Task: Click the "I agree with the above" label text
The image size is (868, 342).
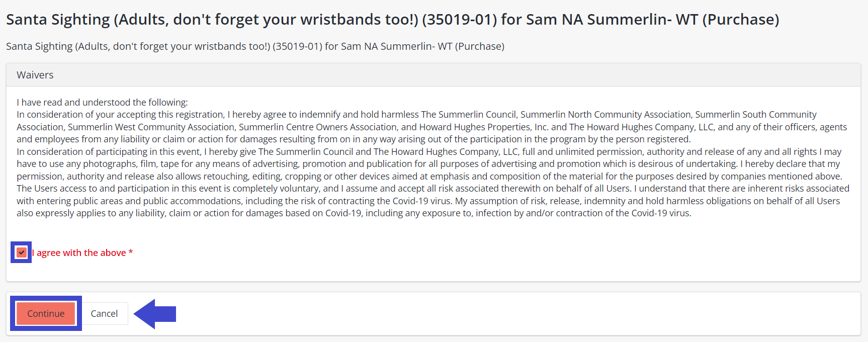Action: [x=80, y=252]
